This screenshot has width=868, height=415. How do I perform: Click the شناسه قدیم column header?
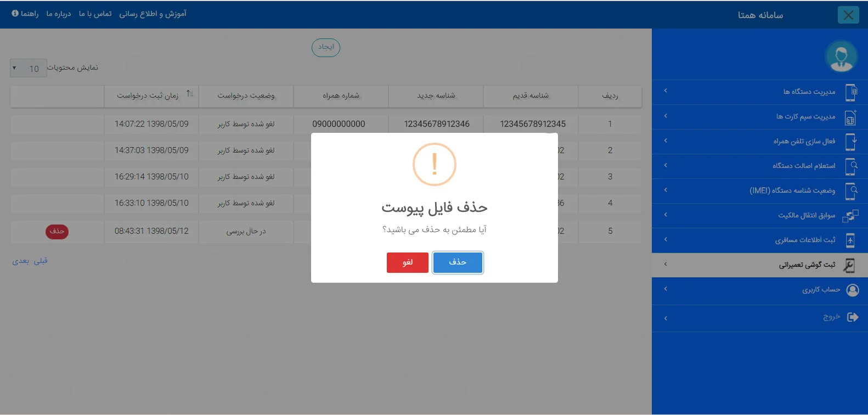click(x=531, y=96)
